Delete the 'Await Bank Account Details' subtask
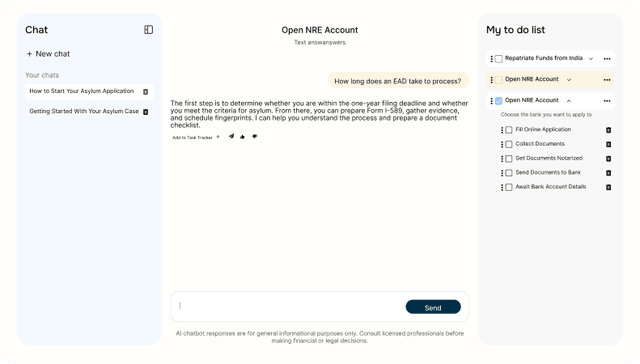 [x=608, y=187]
